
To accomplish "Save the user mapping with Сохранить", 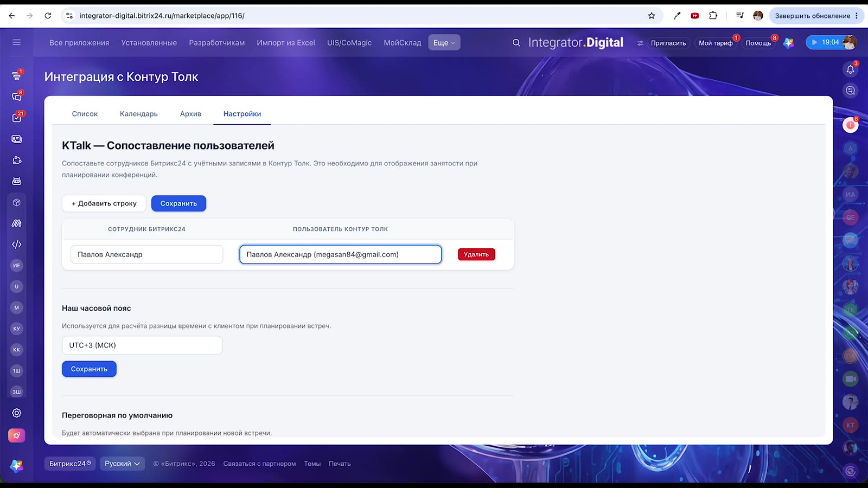I will point(178,203).
